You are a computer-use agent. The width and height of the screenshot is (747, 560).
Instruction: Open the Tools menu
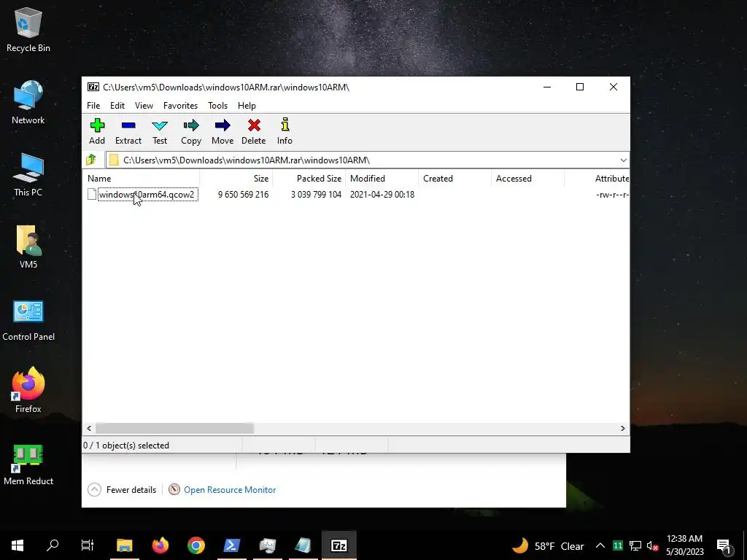click(x=217, y=106)
